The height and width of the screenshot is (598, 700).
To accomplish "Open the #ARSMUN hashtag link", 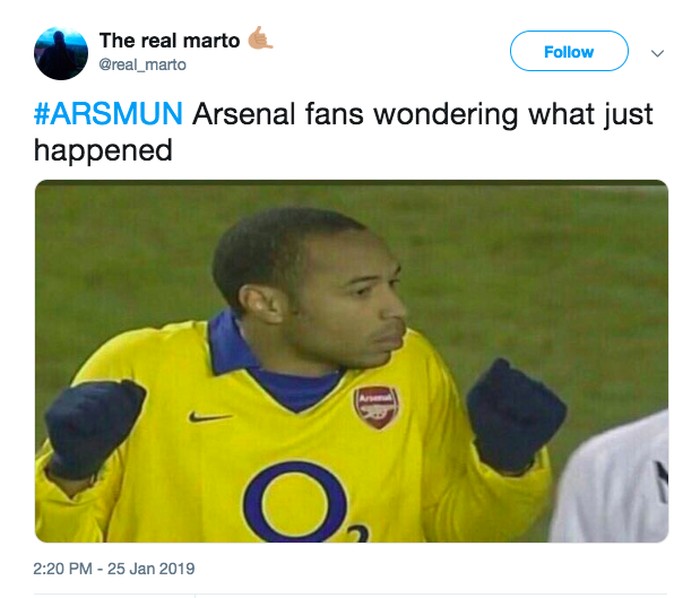I will point(108,113).
